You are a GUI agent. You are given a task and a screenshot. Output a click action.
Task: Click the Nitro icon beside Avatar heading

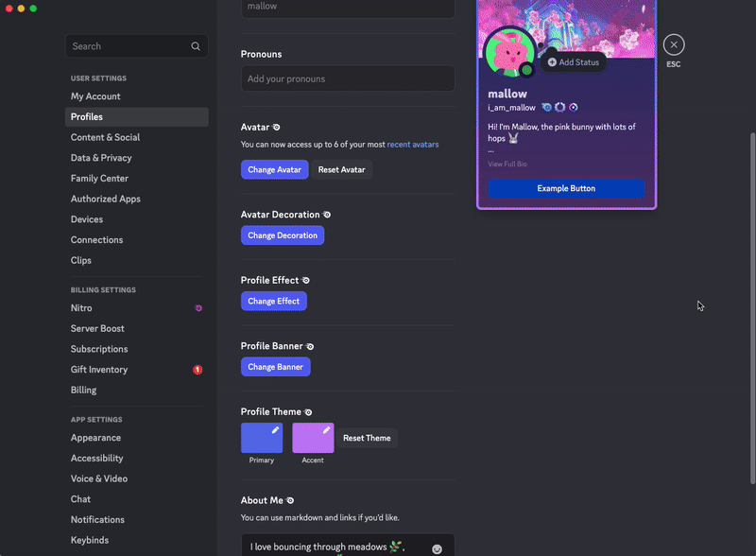(276, 128)
